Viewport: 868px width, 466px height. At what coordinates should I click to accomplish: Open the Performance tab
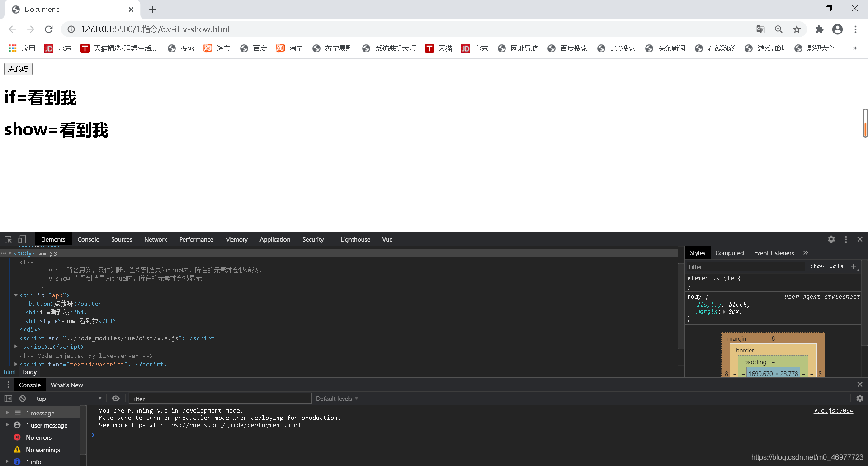196,239
